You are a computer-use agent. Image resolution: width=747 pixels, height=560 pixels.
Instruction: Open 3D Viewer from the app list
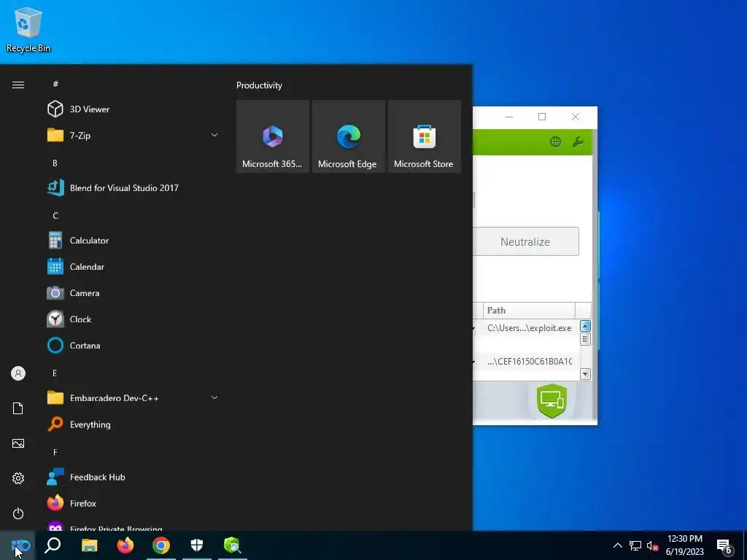pos(133,109)
